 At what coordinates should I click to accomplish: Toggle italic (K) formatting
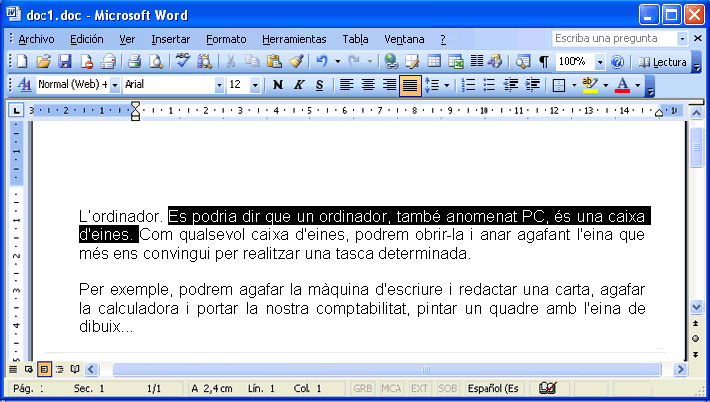299,85
